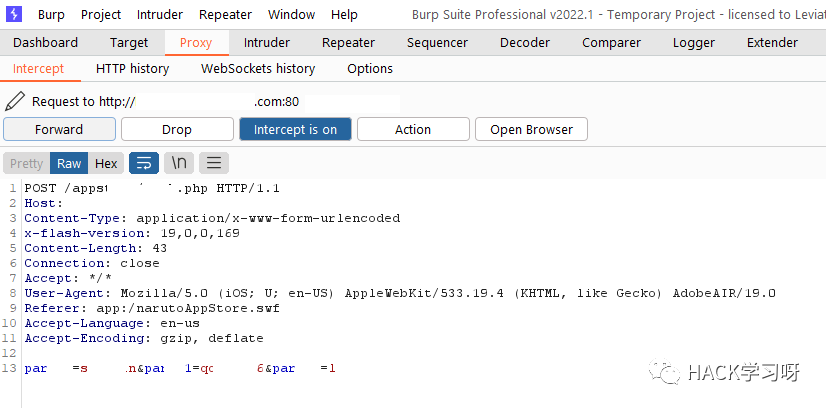
Task: Go to the Sequencer tab
Action: tap(437, 43)
